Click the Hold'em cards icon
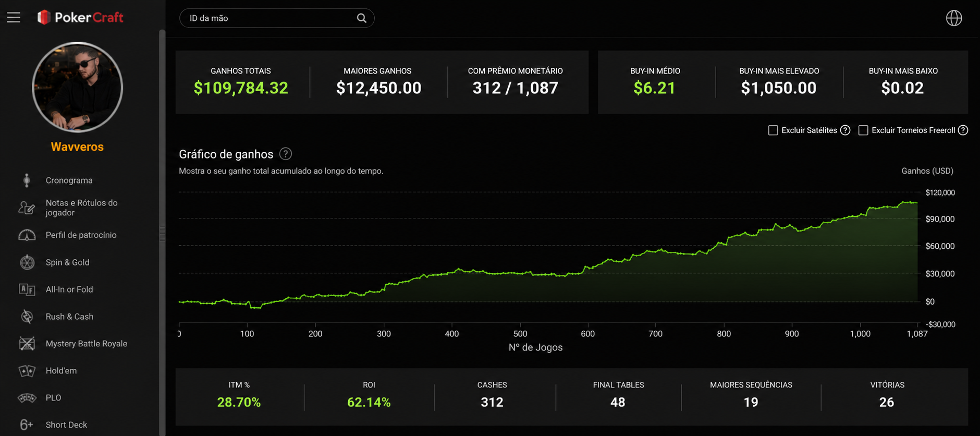This screenshot has width=980, height=436. (x=27, y=371)
